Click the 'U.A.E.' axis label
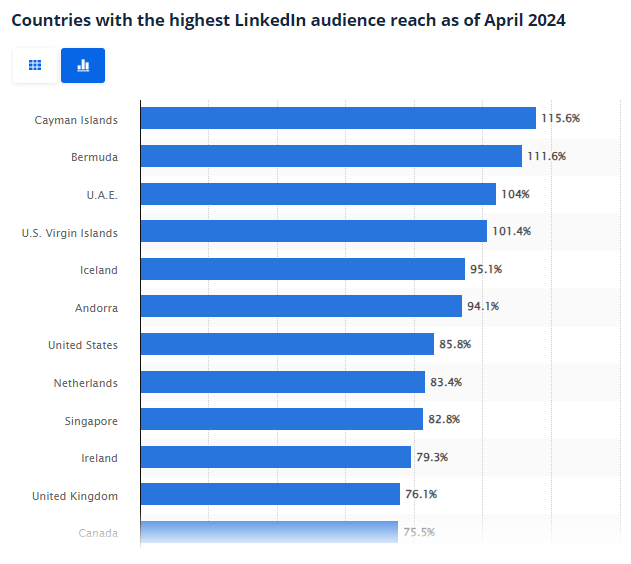Viewport: 631px width, 564px height. point(102,195)
